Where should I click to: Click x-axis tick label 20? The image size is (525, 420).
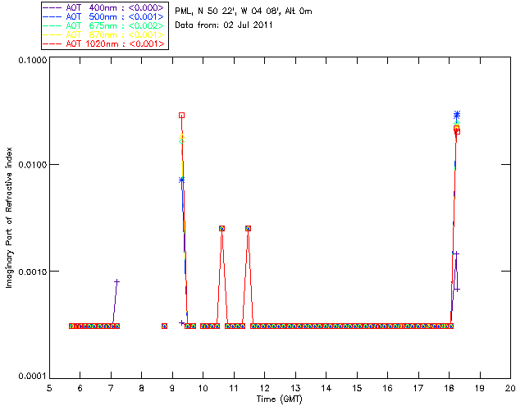point(510,388)
